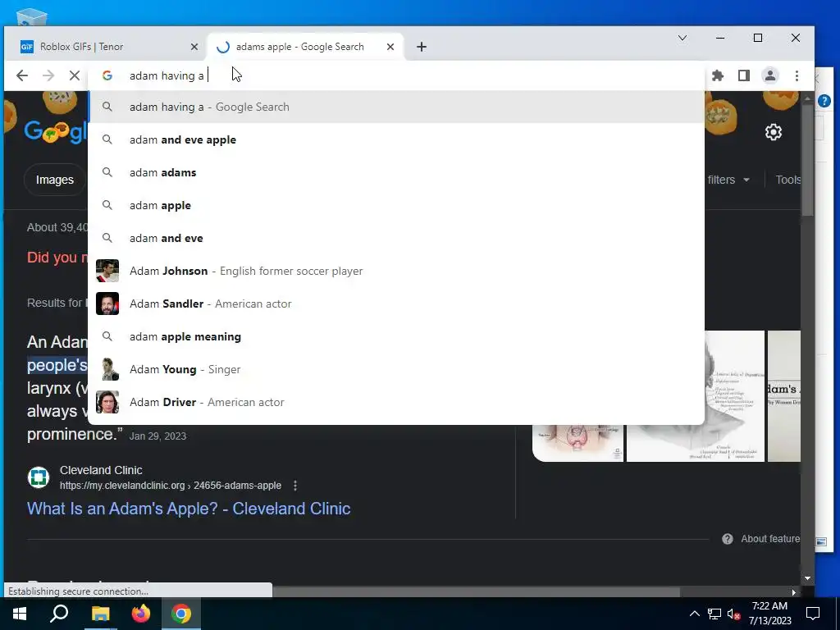
Task: Focus the address bar text field
Action: [396, 75]
